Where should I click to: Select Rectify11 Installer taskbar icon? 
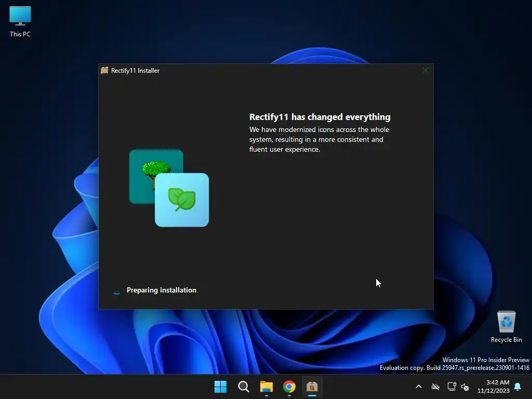pyautogui.click(x=312, y=387)
